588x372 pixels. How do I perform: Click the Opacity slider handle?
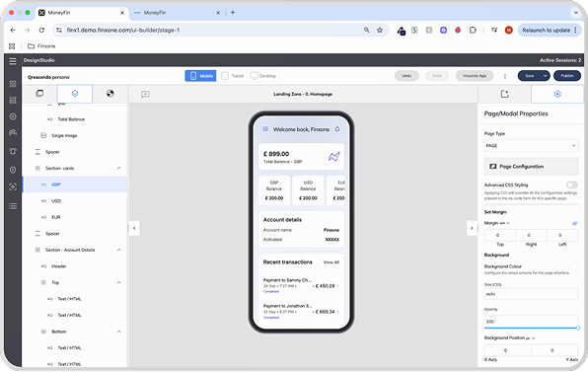578,329
